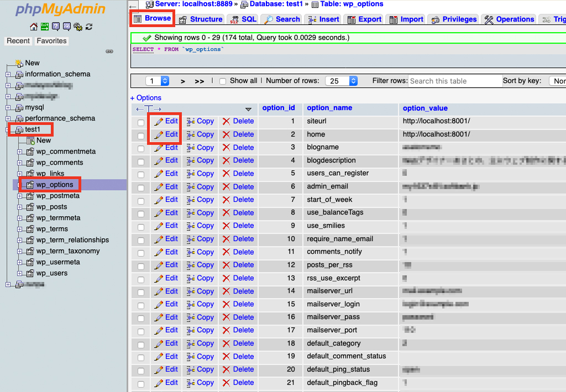
Task: Click the green log out icon
Action: [45, 27]
